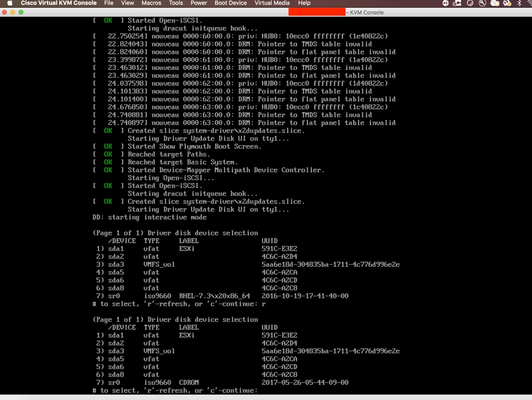
Task: Click the Bluetooth status icon
Action: coord(519,3)
